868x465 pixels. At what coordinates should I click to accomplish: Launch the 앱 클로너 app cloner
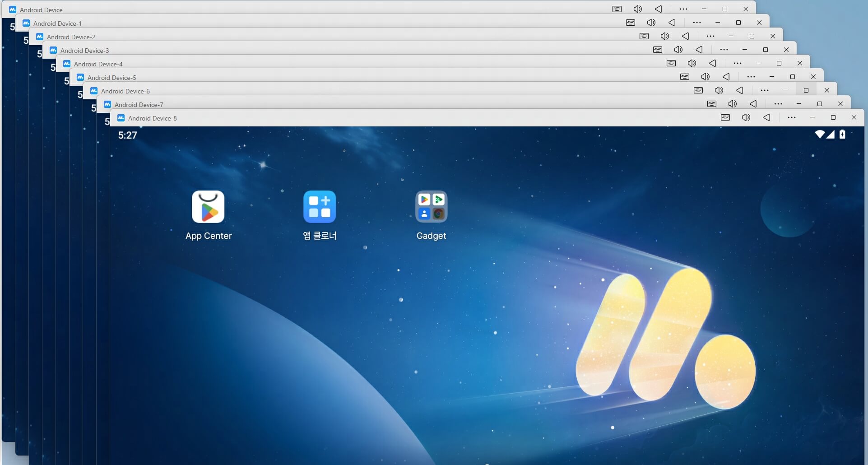(320, 207)
